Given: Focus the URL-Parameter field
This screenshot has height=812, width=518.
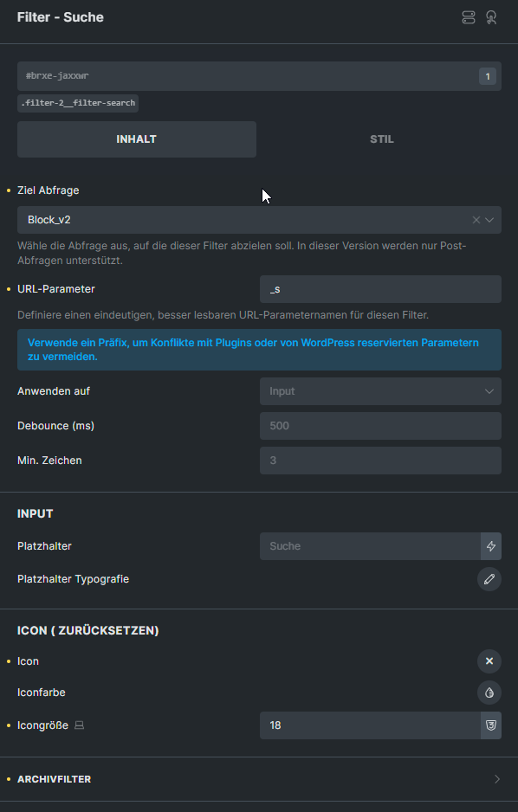Looking at the screenshot, I should (x=380, y=289).
